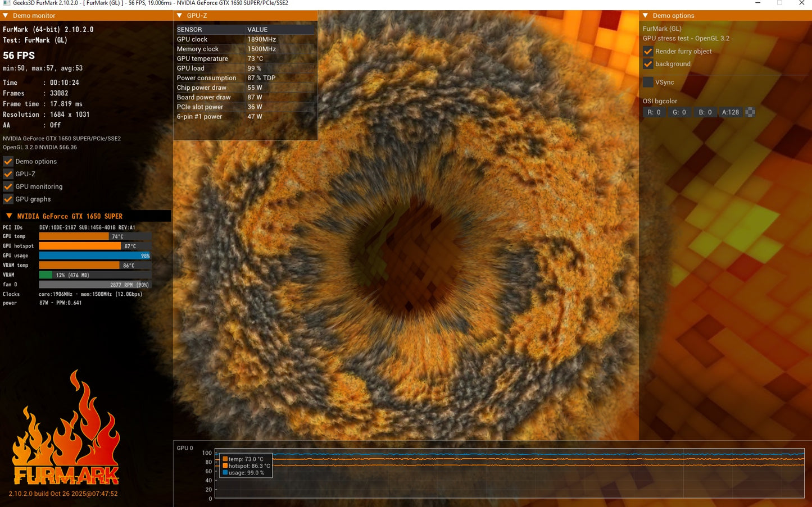
Task: Open the color picker beside A:128
Action: click(x=750, y=112)
